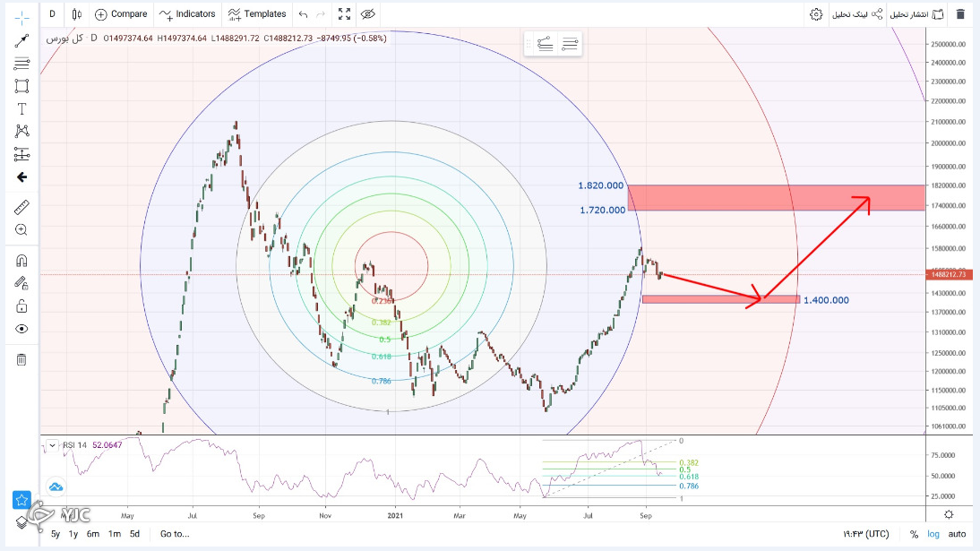
Task: Toggle log scale on price axis
Action: 934,534
